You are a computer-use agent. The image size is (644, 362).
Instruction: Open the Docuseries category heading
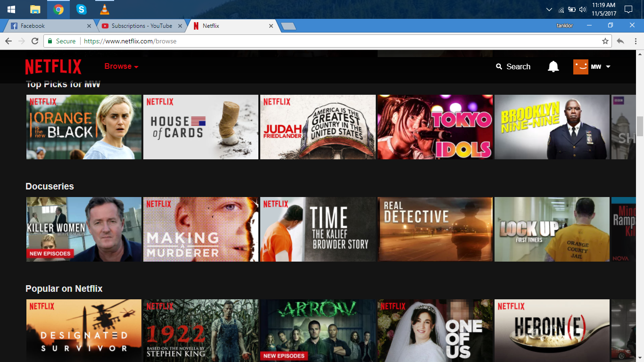49,186
